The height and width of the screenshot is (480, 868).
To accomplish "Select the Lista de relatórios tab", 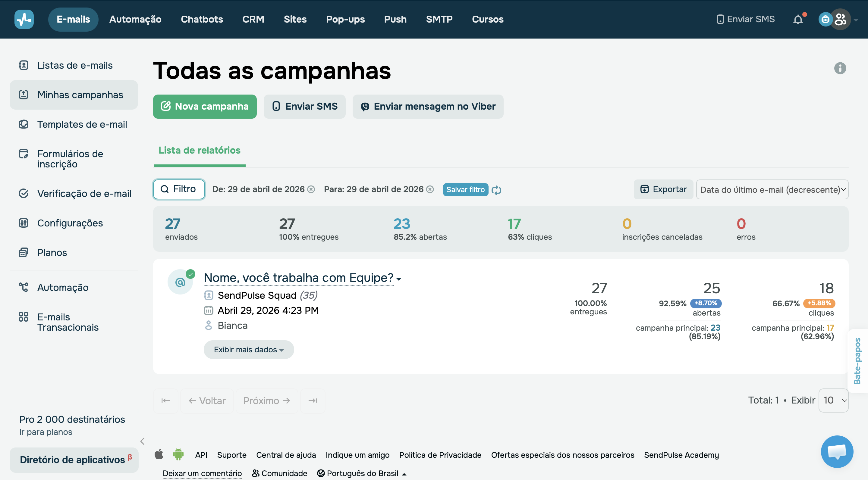I will (x=200, y=150).
